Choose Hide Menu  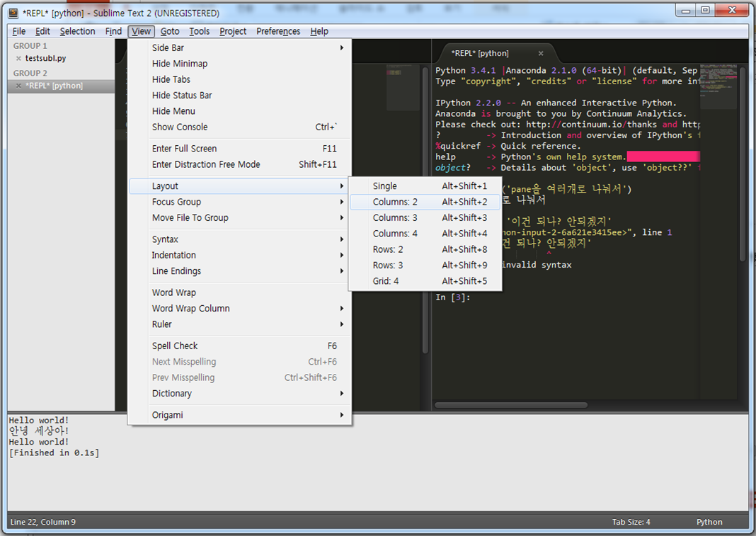pyautogui.click(x=240, y=111)
